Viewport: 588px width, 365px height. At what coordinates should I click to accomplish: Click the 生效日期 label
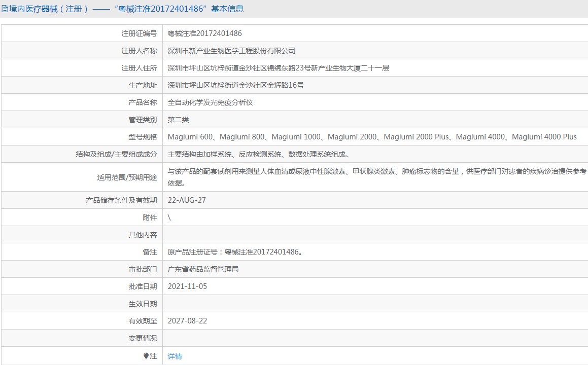pos(143,304)
